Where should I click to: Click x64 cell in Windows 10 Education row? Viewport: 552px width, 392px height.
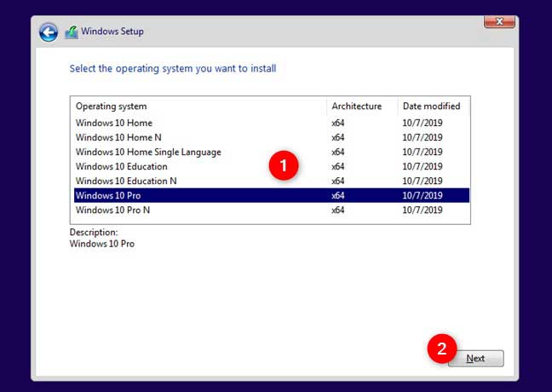(x=337, y=166)
